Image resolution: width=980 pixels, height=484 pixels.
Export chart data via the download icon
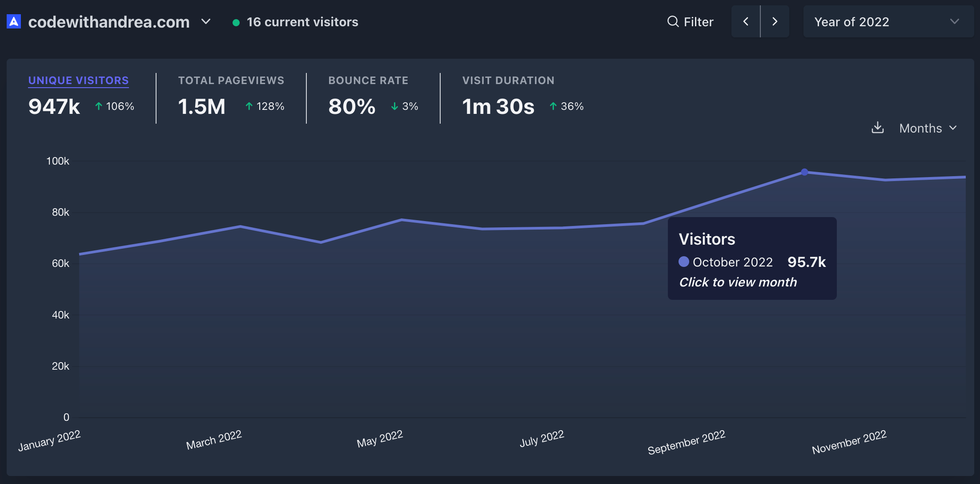[878, 128]
